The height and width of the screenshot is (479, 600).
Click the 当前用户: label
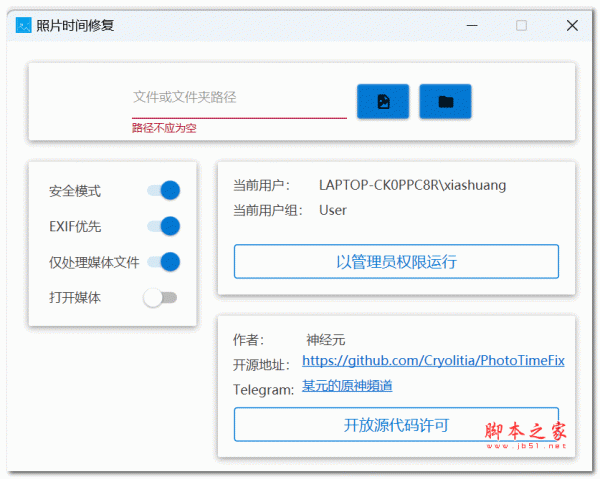coord(262,186)
